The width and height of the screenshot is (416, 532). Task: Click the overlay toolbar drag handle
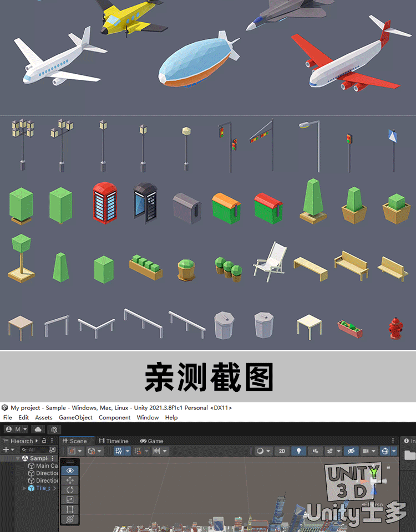click(70, 462)
